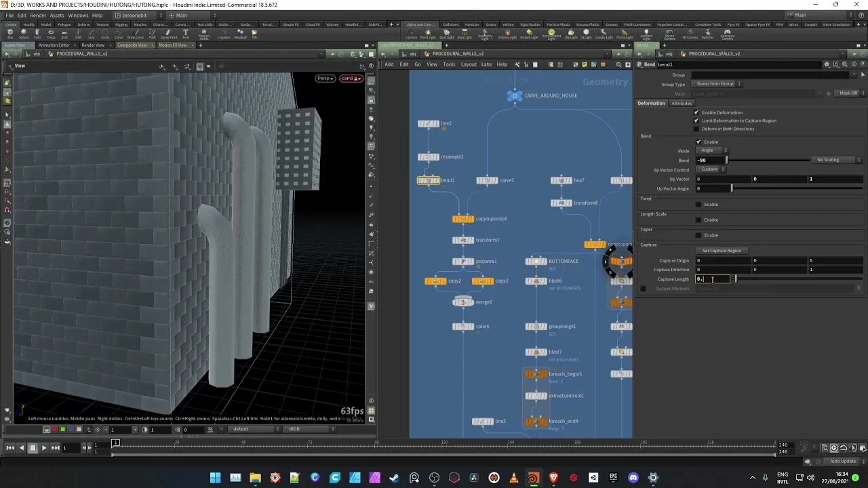Image resolution: width=868 pixels, height=488 pixels.
Task: Select the polywire1 node
Action: (463, 261)
